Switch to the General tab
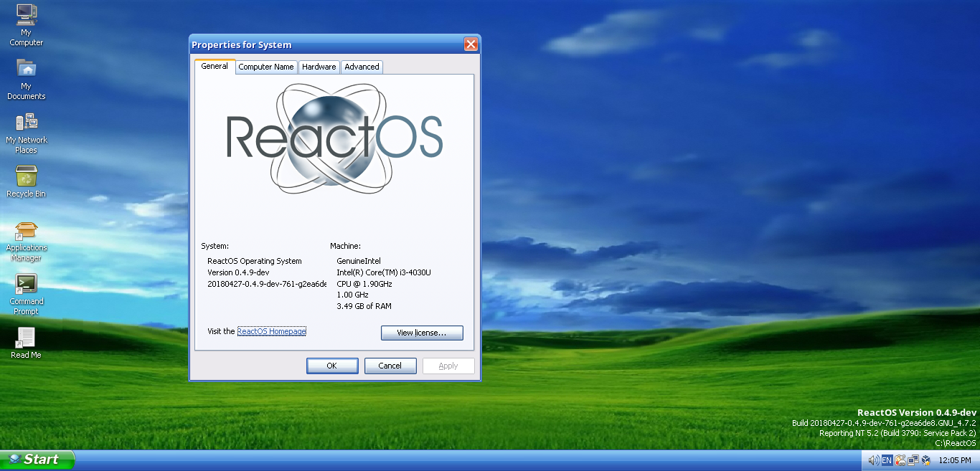The image size is (980, 471). pos(215,66)
